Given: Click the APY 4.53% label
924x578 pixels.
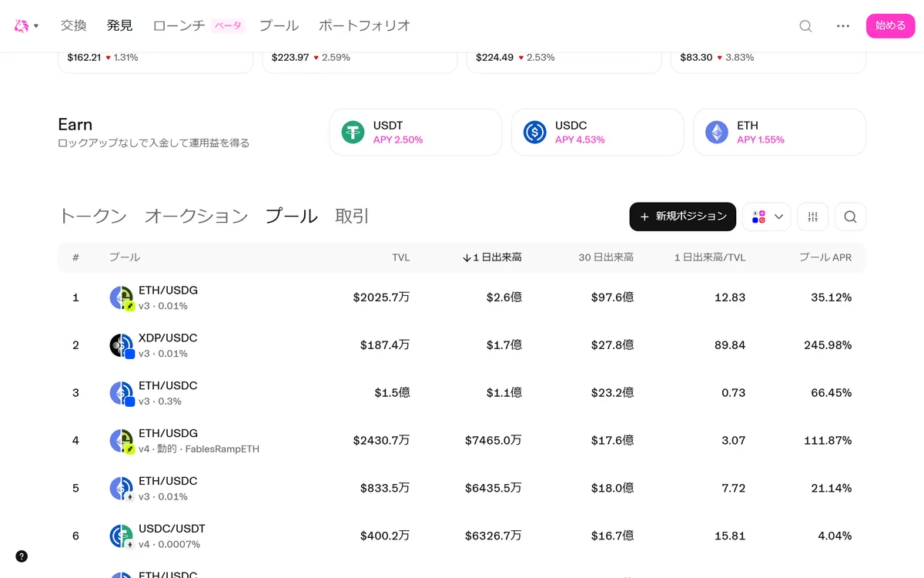Looking at the screenshot, I should click(x=580, y=140).
